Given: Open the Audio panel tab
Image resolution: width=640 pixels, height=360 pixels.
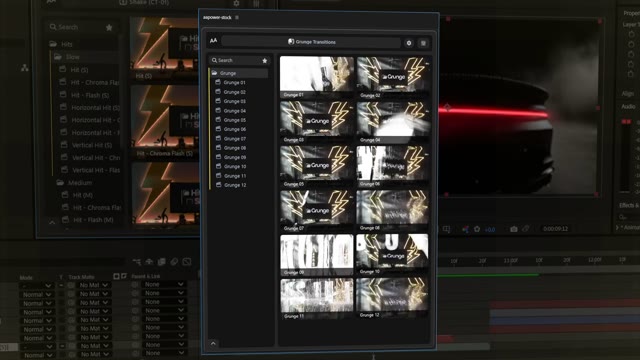Looking at the screenshot, I should 628,107.
